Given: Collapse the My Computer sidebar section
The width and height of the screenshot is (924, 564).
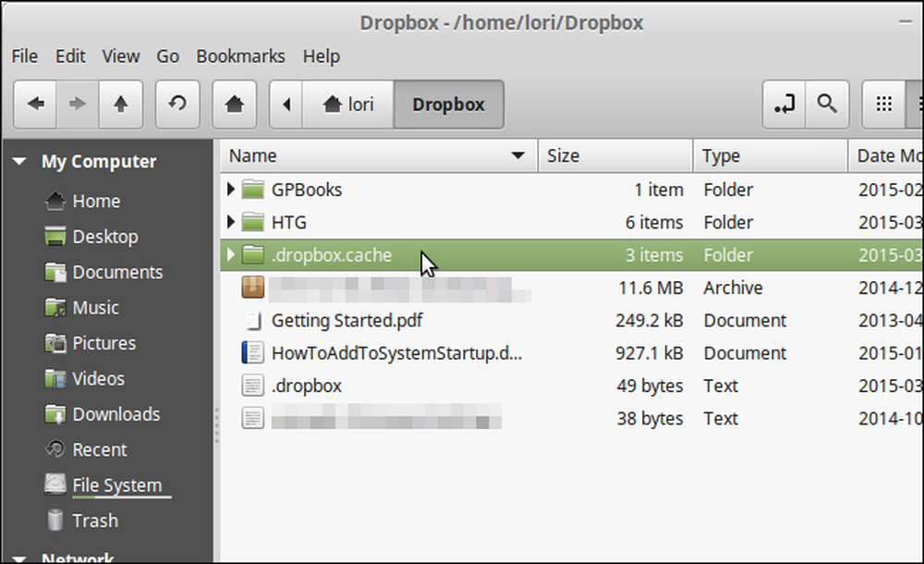Looking at the screenshot, I should [x=19, y=161].
